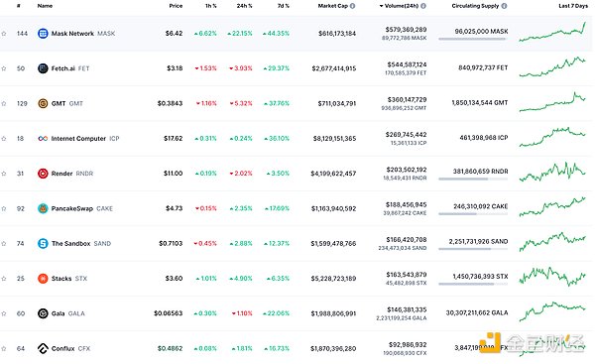Open the Market Cap info icon
Image resolution: width=595 pixels, height=364 pixels.
pos(352,6)
